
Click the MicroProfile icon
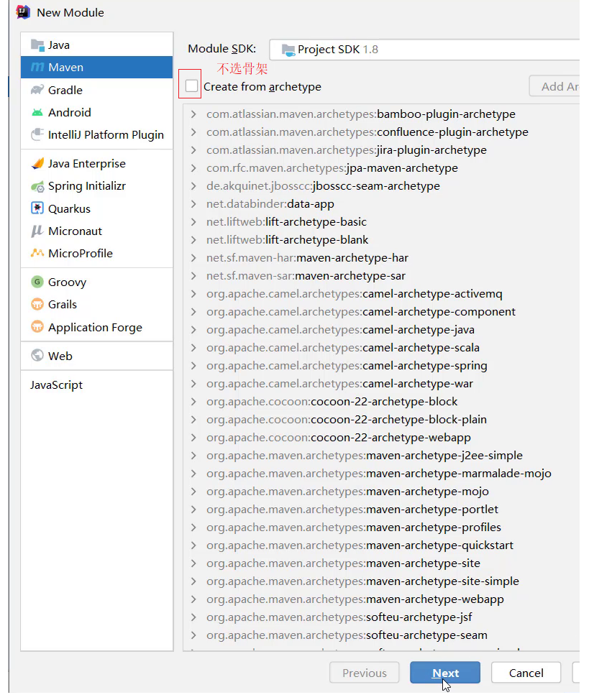[x=37, y=253]
